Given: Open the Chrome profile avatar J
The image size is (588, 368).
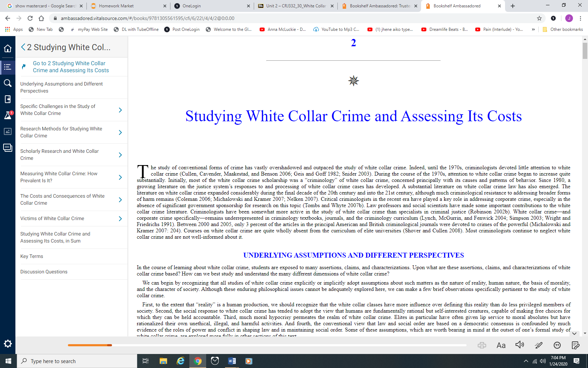Looking at the screenshot, I should point(569,18).
